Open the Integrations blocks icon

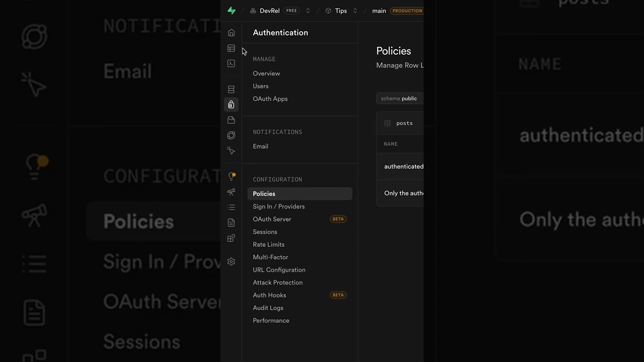click(231, 238)
